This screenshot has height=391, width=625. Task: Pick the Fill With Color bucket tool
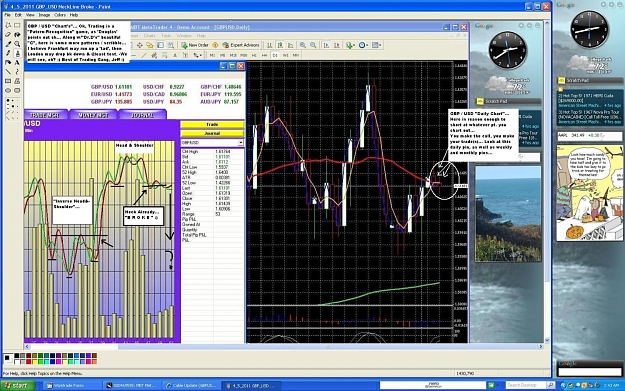point(17,35)
